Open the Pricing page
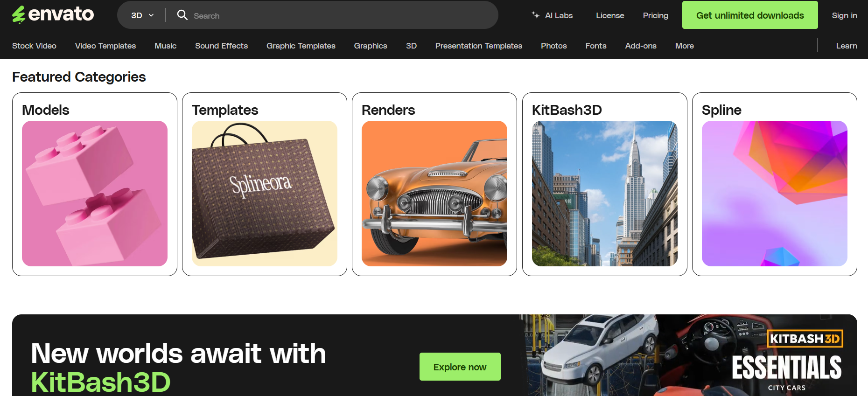 tap(656, 15)
